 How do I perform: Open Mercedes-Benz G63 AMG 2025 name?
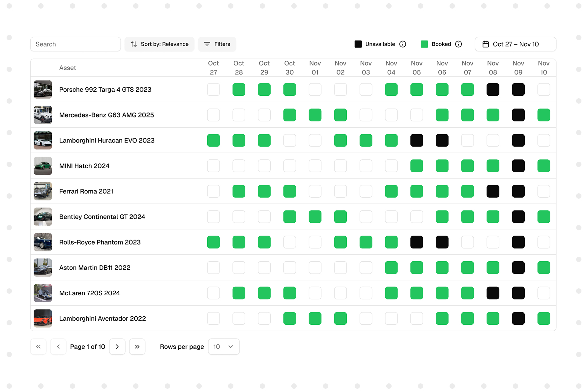coord(106,115)
